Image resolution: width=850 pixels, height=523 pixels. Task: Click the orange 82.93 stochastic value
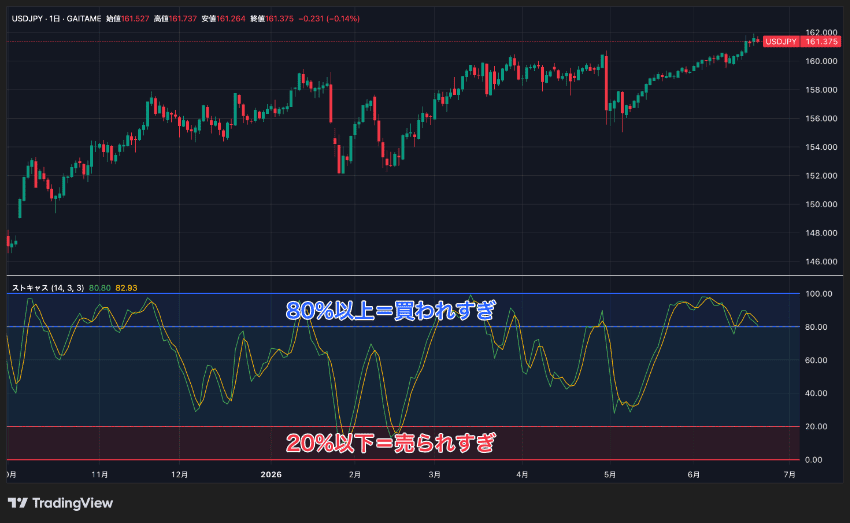point(126,288)
